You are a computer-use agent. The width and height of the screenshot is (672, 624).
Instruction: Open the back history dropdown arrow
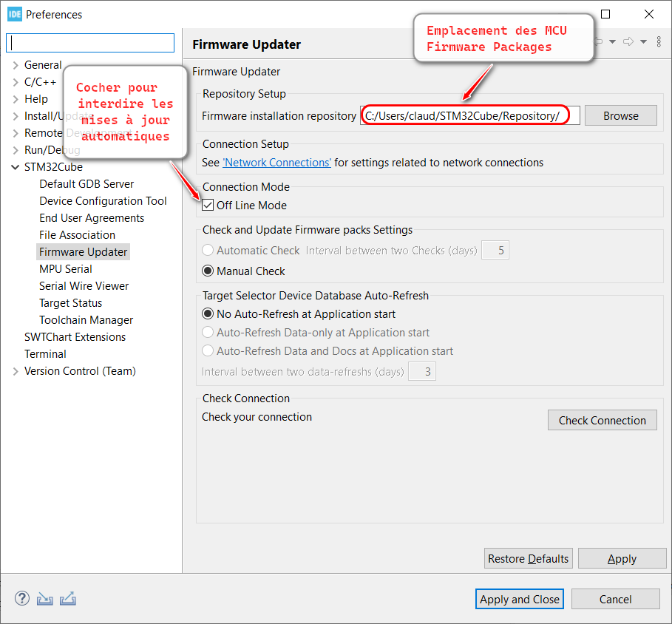[x=612, y=41]
